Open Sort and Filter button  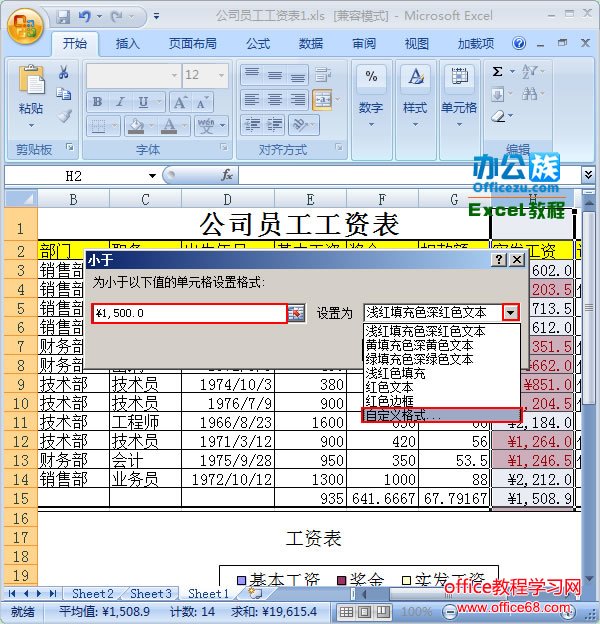[529, 72]
